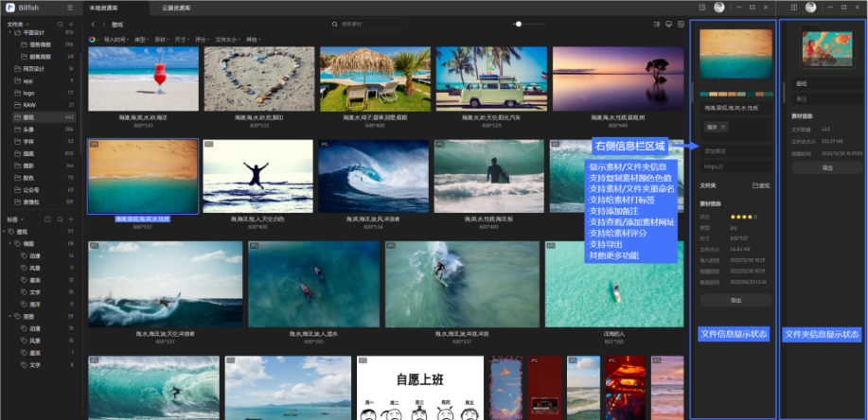Open the 文件大小 filter dropdown
The width and height of the screenshot is (868, 420).
tap(226, 40)
